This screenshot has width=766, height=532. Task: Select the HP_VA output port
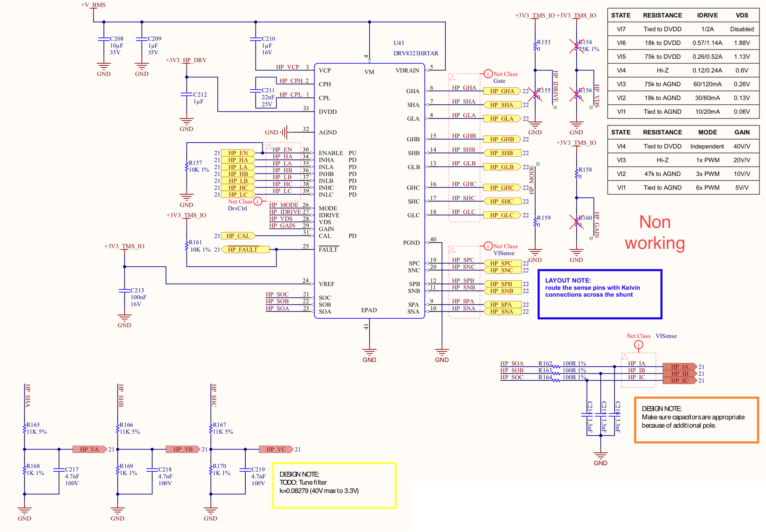tap(90, 449)
